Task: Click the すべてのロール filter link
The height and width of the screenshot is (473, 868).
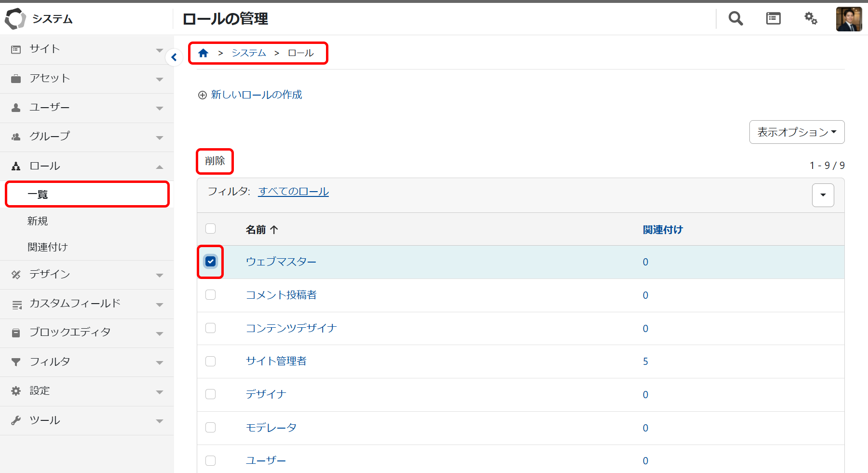Action: click(x=293, y=192)
